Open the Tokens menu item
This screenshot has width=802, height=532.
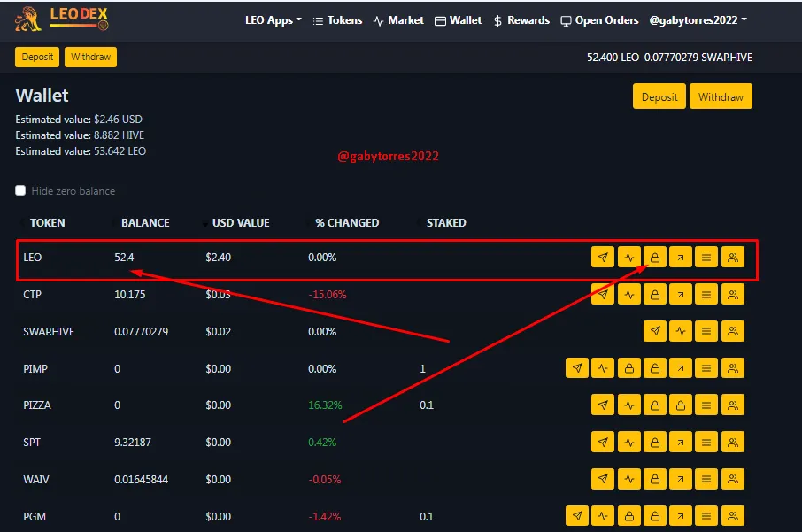tap(337, 20)
